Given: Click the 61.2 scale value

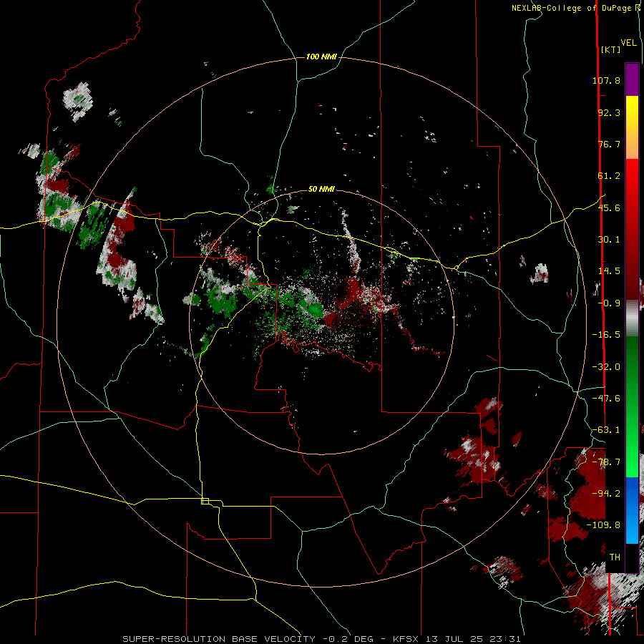Looking at the screenshot, I should coord(609,176).
